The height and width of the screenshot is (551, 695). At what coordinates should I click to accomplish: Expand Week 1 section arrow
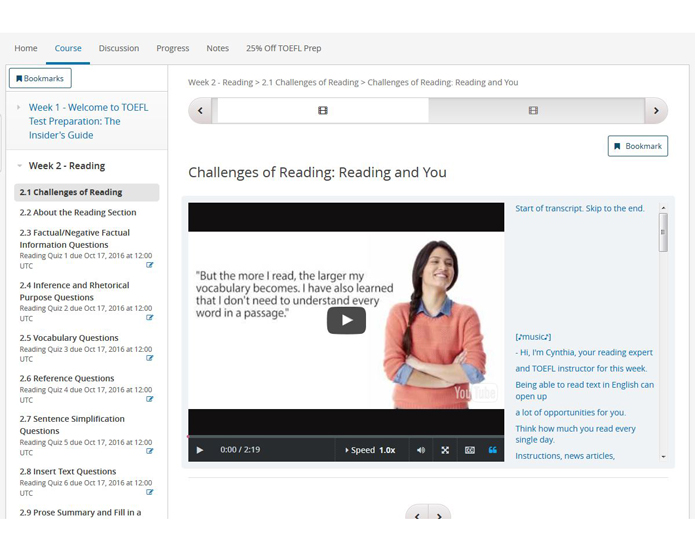click(x=19, y=107)
